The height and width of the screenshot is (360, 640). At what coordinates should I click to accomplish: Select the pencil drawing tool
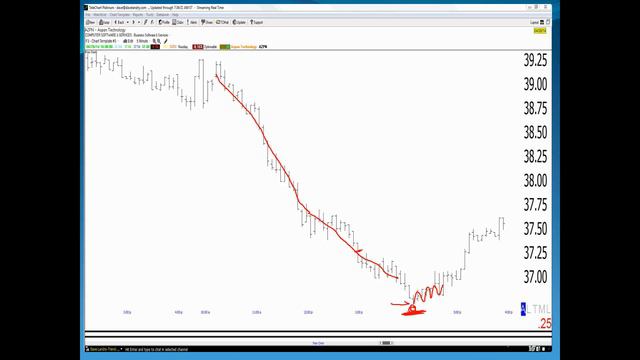tap(165, 41)
